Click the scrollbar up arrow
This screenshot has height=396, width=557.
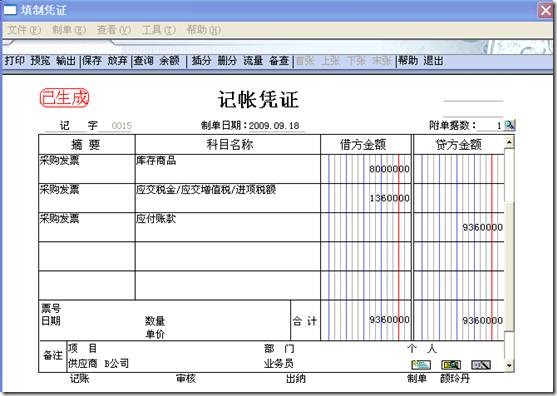pos(509,142)
